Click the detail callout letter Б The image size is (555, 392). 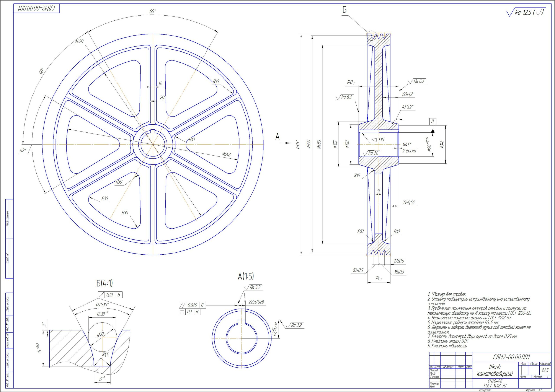click(344, 10)
